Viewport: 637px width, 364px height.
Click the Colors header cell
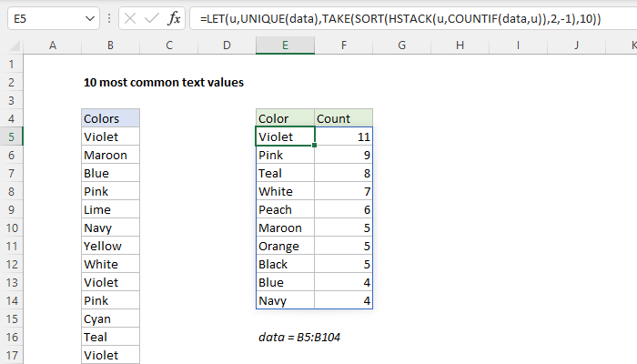point(110,118)
